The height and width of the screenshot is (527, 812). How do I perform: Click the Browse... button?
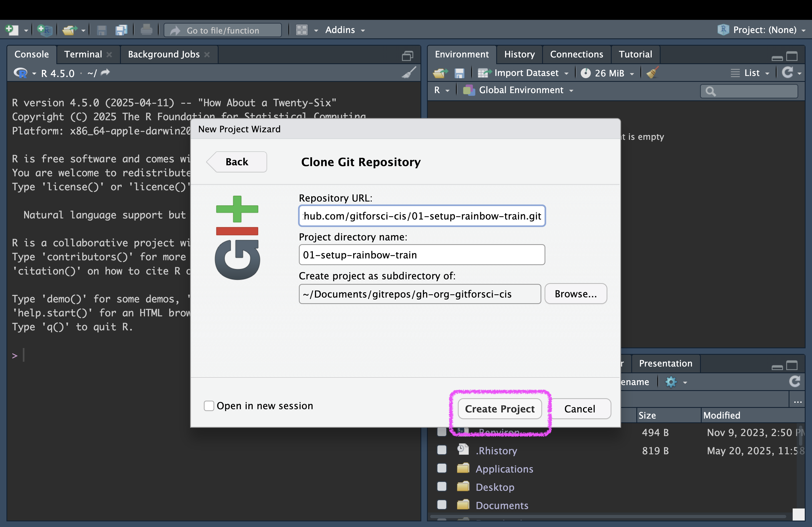pos(575,294)
